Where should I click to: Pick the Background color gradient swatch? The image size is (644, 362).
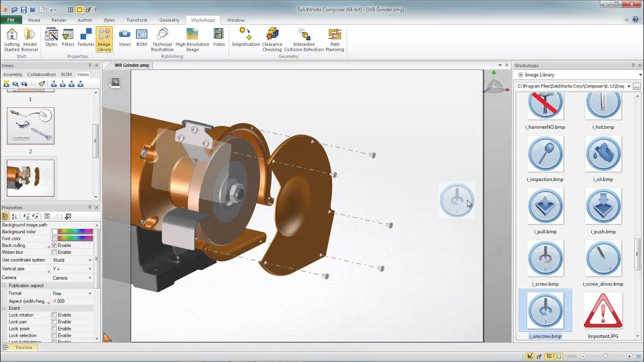(x=75, y=232)
